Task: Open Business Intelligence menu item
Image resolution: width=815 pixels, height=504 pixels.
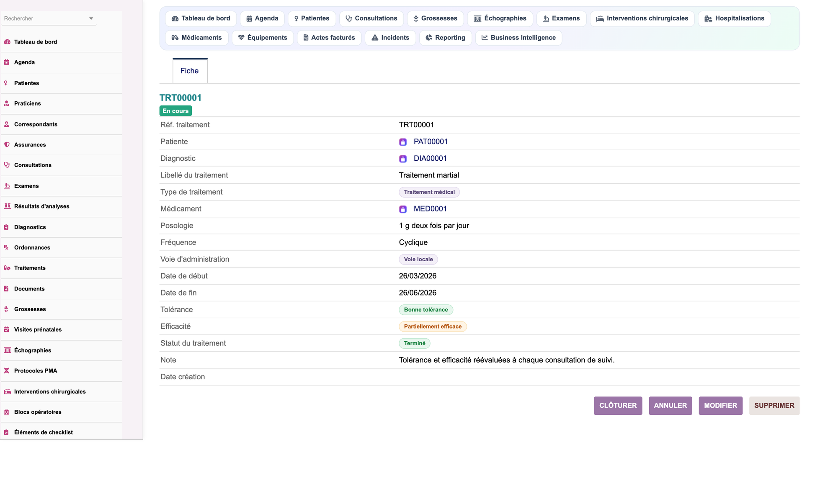Action: [x=519, y=38]
